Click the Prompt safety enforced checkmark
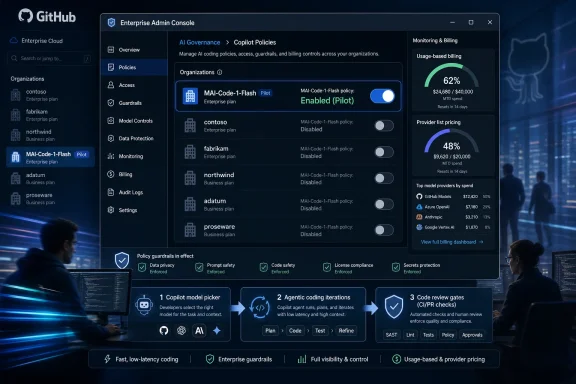576x384 pixels. tap(199, 268)
